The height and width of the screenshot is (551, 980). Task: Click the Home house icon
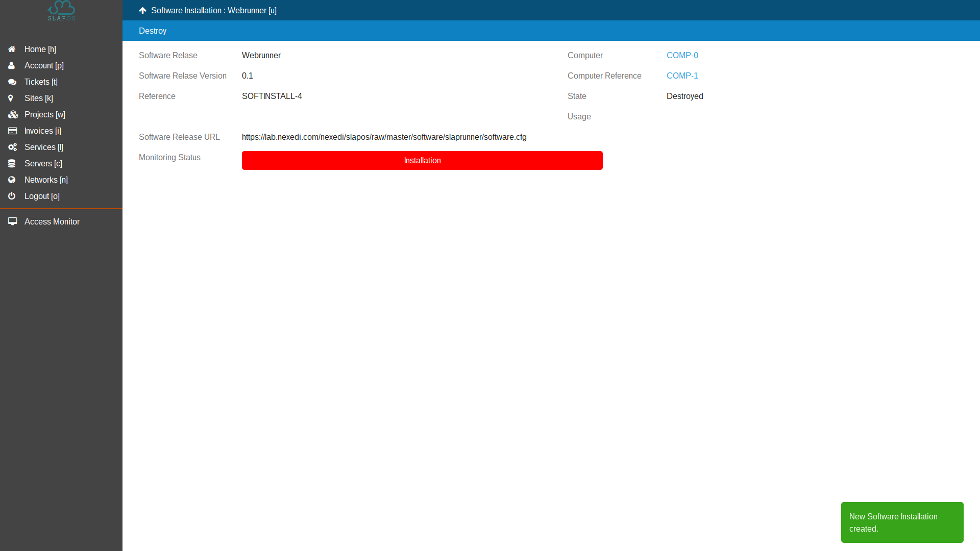pos(12,49)
